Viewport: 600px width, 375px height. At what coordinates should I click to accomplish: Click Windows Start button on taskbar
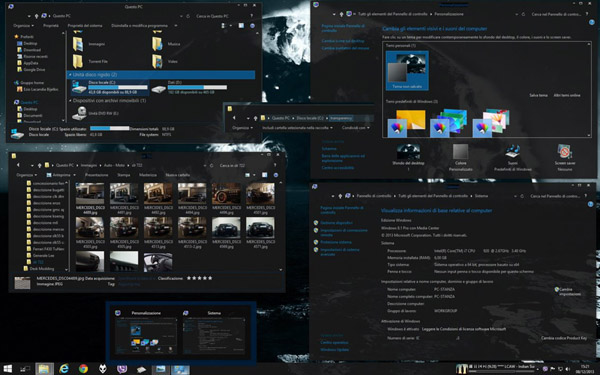point(7,369)
